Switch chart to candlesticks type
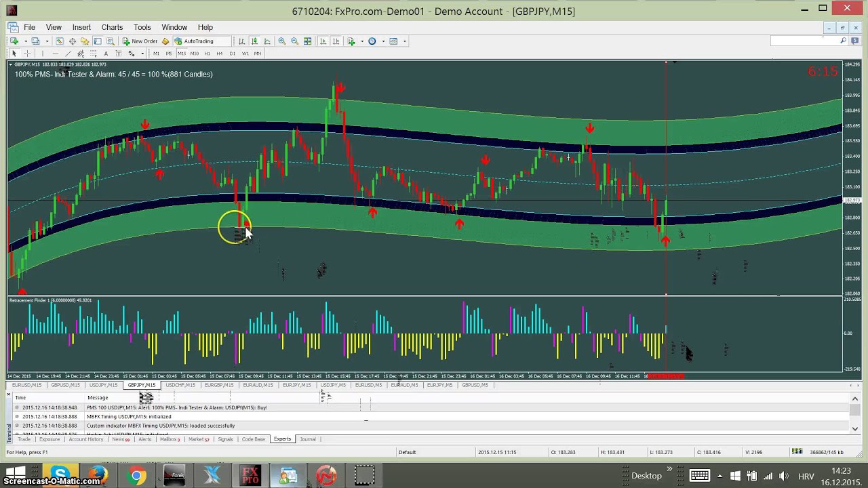Screen dimensions: 868x488 [254, 41]
